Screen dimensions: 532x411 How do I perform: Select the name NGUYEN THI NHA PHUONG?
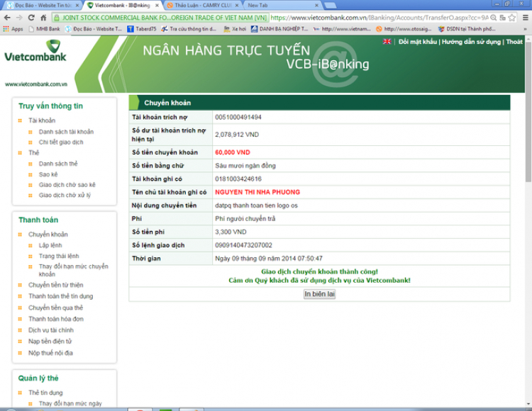point(257,192)
